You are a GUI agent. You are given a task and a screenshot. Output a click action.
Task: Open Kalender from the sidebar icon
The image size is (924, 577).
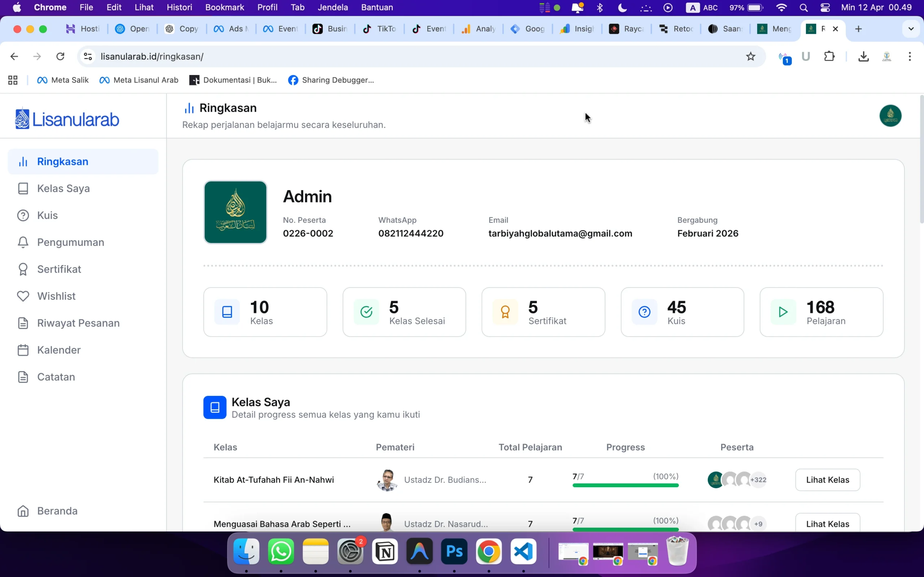click(23, 349)
